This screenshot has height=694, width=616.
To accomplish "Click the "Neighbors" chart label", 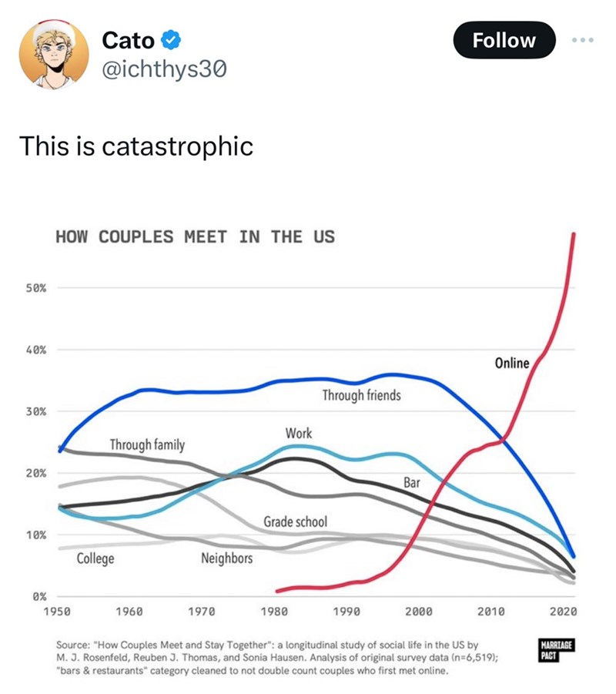I will click(x=226, y=558).
